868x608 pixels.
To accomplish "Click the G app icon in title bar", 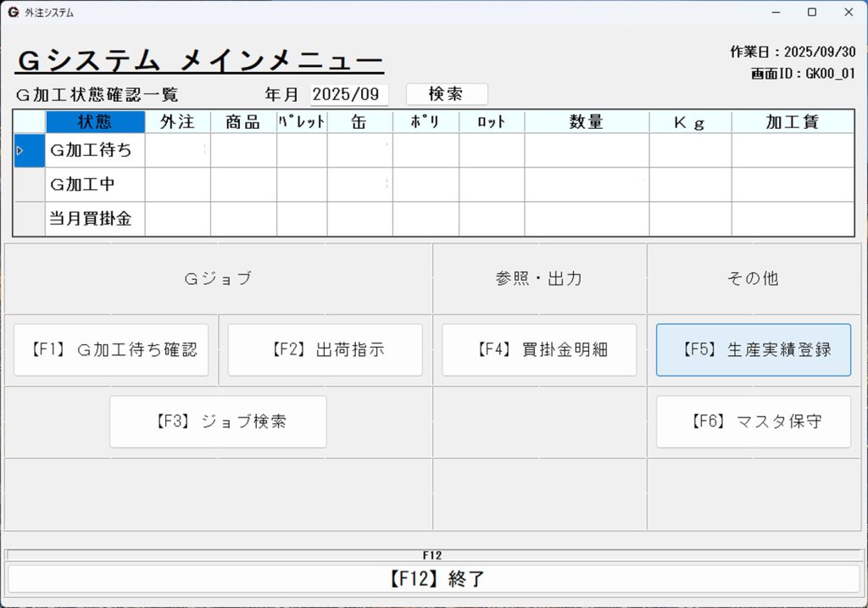I will pyautogui.click(x=13, y=13).
